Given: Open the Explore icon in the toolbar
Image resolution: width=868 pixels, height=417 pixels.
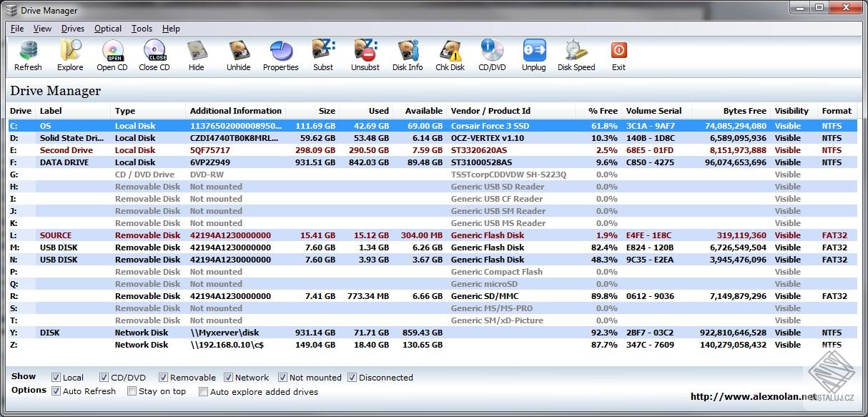Looking at the screenshot, I should tap(69, 54).
